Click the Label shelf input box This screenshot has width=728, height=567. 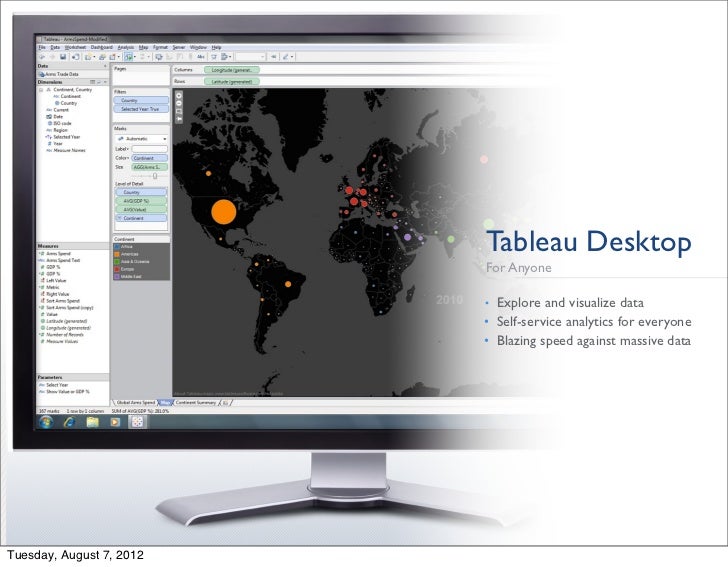click(149, 149)
